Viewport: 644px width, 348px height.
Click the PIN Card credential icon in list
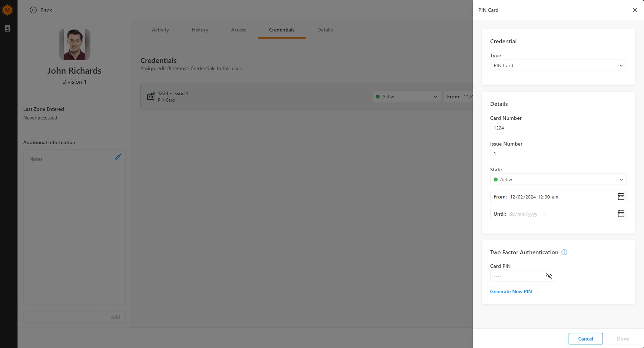[x=151, y=96]
